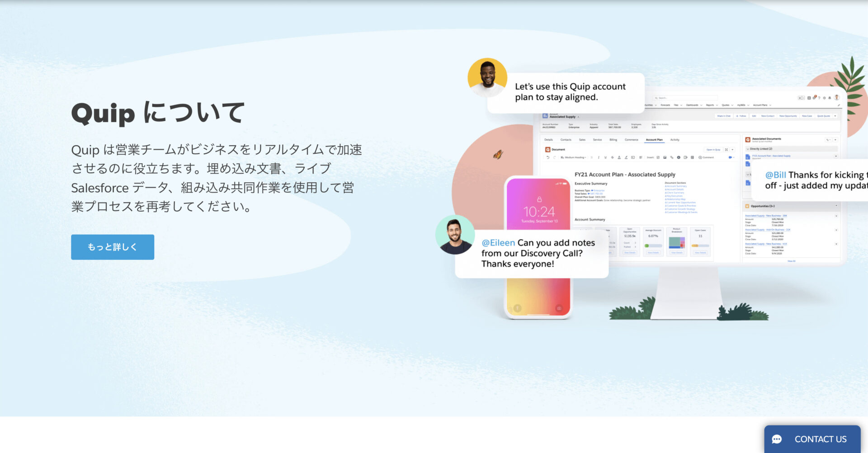Select the Account Plan tab
The width and height of the screenshot is (868, 453).
[654, 140]
